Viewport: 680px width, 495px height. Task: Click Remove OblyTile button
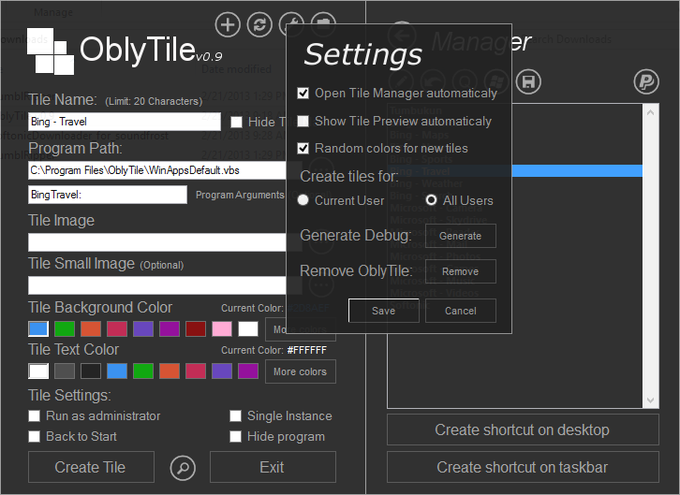(x=461, y=272)
